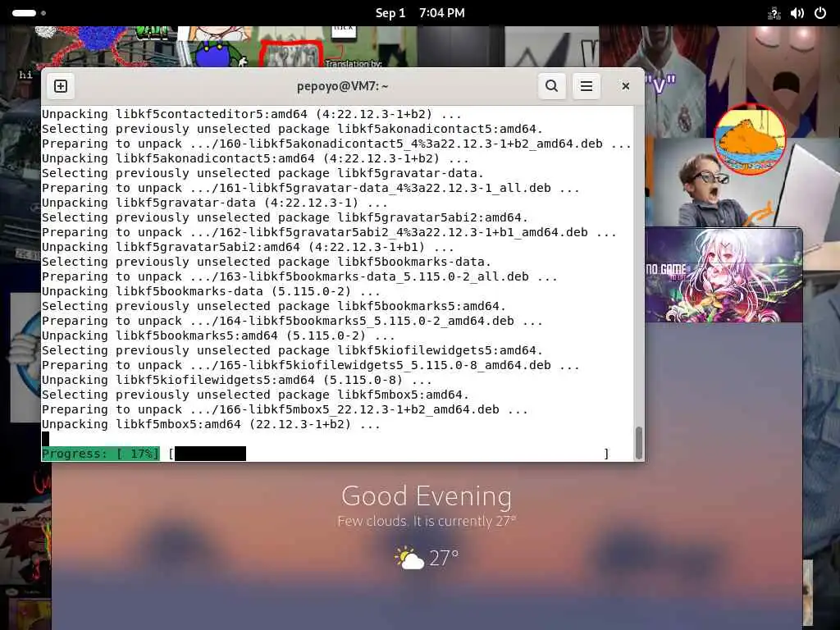Click the No Game anime thumbnail
This screenshot has width=840, height=630.
tap(724, 276)
